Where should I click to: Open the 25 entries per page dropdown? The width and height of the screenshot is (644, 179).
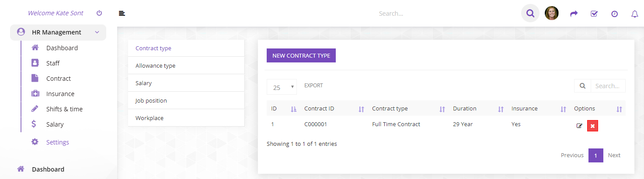(x=282, y=87)
